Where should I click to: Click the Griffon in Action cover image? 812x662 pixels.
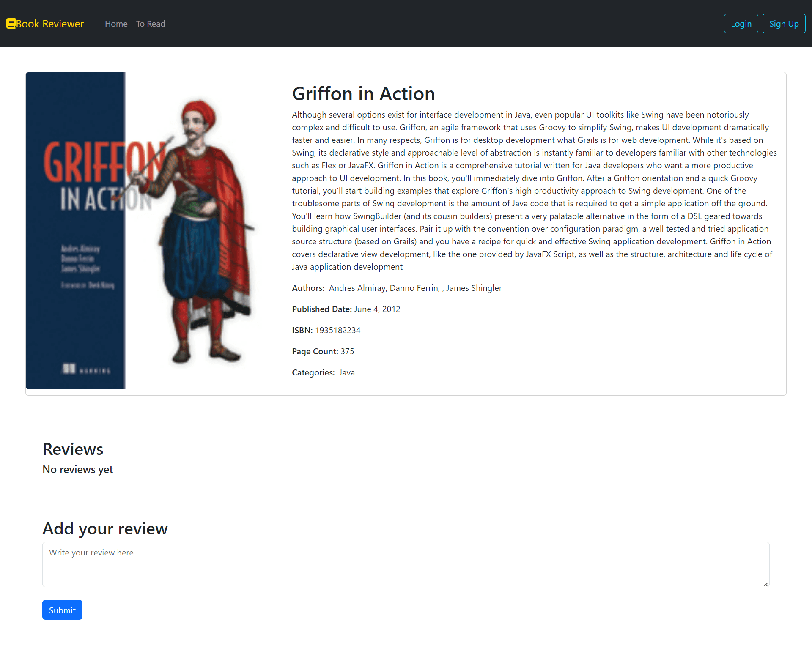152,231
